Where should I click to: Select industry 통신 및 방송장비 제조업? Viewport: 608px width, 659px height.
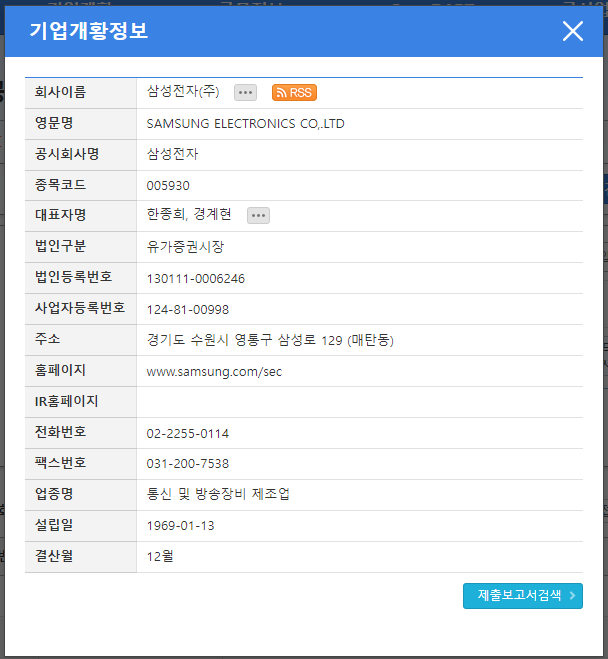coord(218,494)
